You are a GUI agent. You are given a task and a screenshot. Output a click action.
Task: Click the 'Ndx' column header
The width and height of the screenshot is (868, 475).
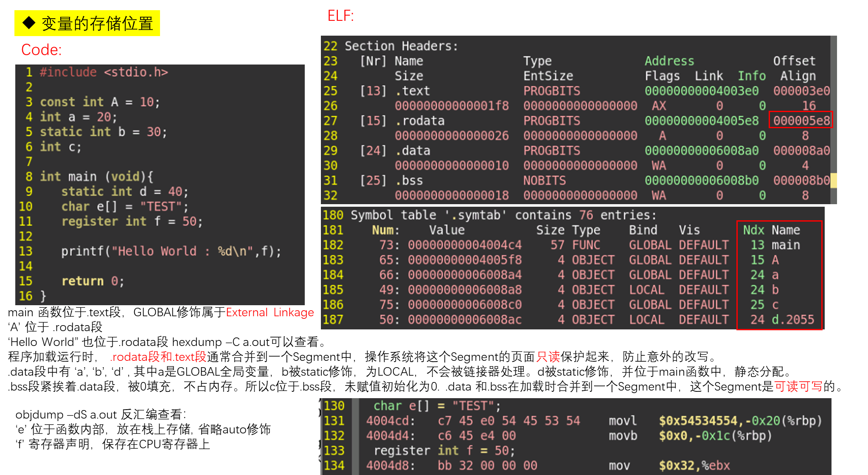[x=753, y=230]
